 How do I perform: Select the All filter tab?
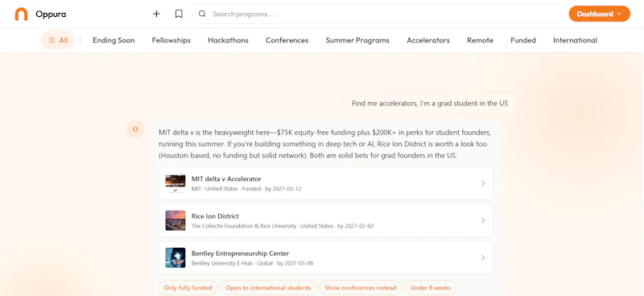[x=58, y=40]
